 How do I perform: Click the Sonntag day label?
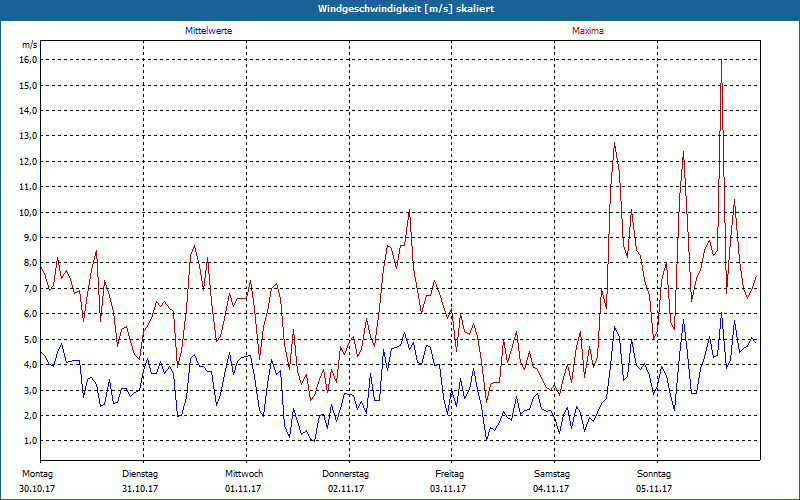click(x=654, y=474)
